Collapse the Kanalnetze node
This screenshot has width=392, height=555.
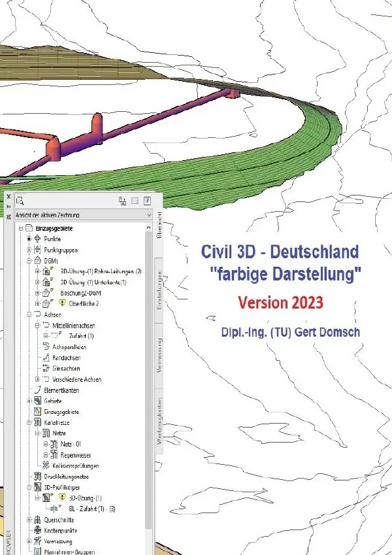(29, 422)
